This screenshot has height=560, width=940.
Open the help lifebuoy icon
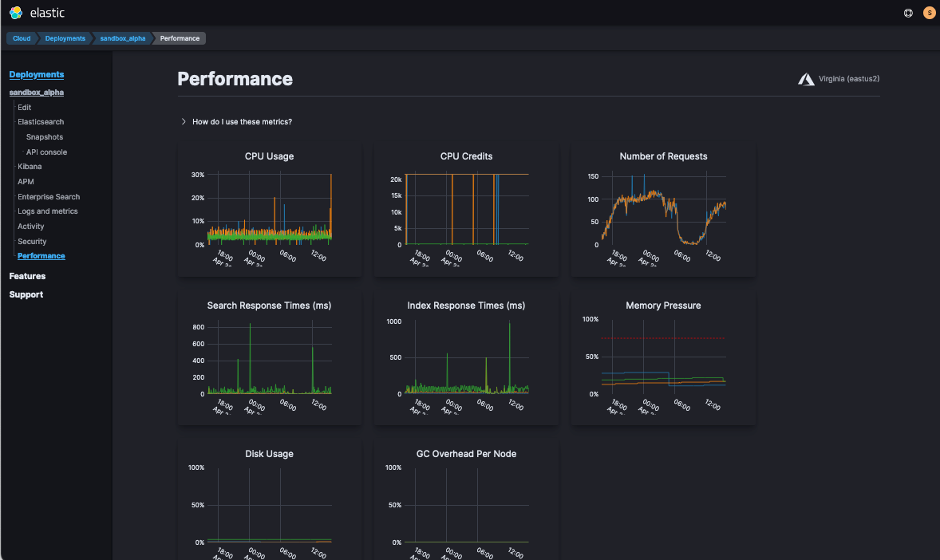tap(908, 14)
